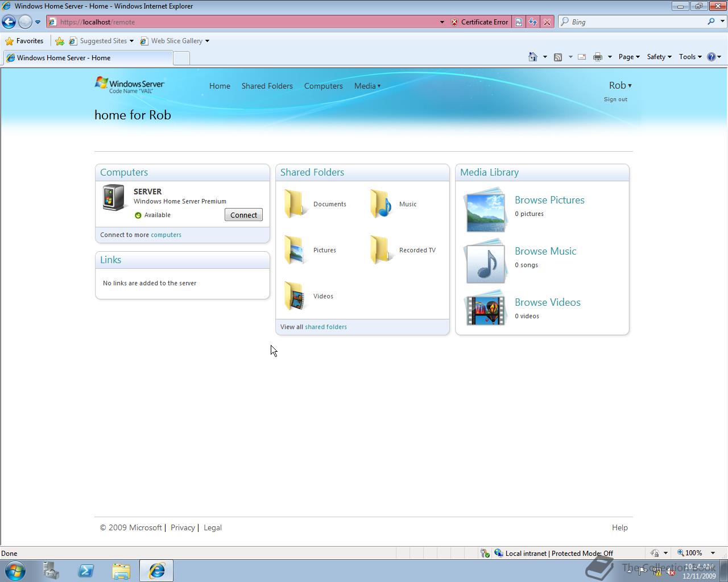This screenshot has height=582, width=728.
Task: Open Windows Explorer from the taskbar
Action: pyautogui.click(x=121, y=571)
